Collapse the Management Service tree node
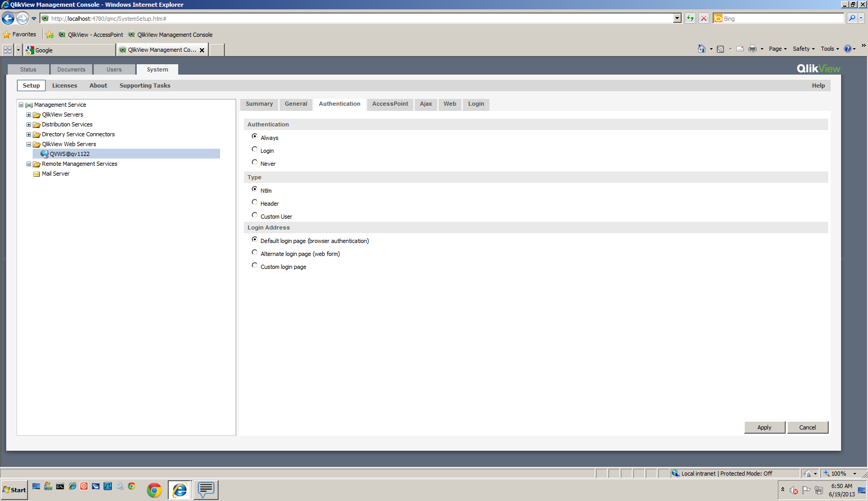The width and height of the screenshot is (868, 501). point(21,105)
